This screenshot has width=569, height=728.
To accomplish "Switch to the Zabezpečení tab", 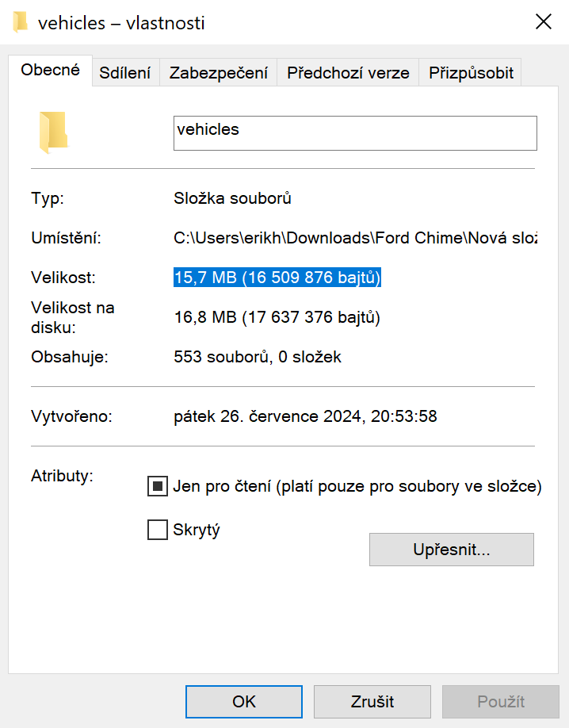I will 218,73.
